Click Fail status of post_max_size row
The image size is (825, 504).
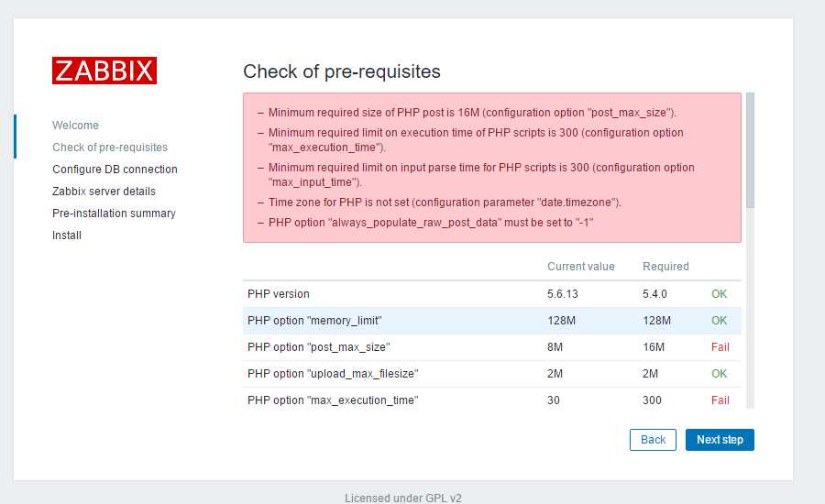click(x=720, y=347)
